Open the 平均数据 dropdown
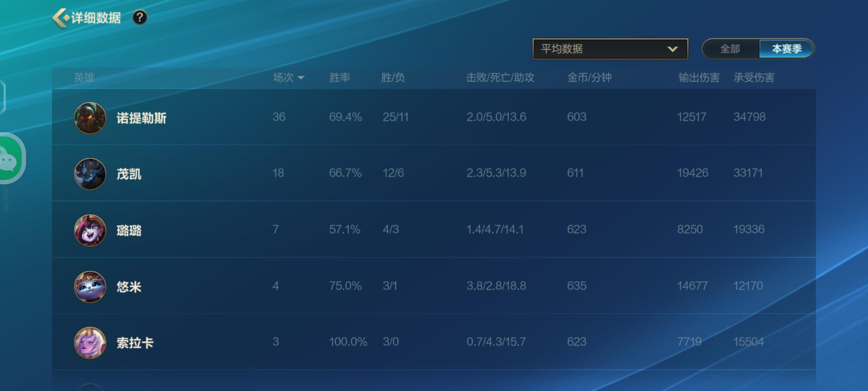This screenshot has width=868, height=391. click(610, 49)
